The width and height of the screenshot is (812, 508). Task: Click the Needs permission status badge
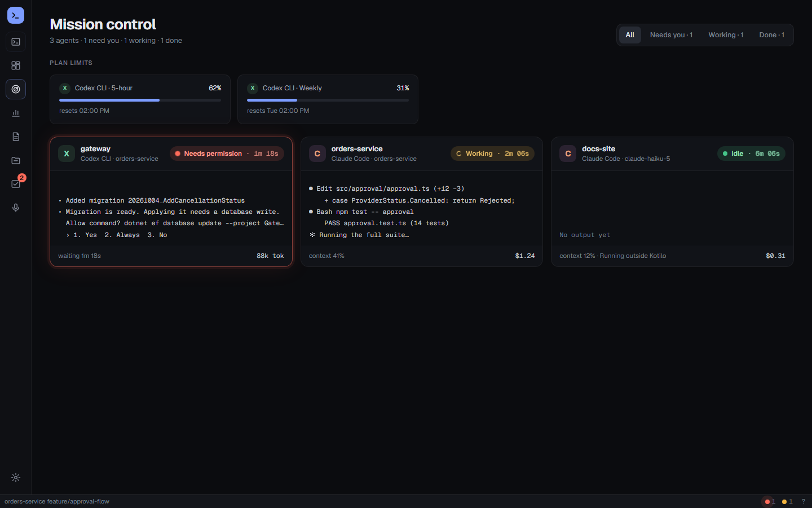click(227, 154)
